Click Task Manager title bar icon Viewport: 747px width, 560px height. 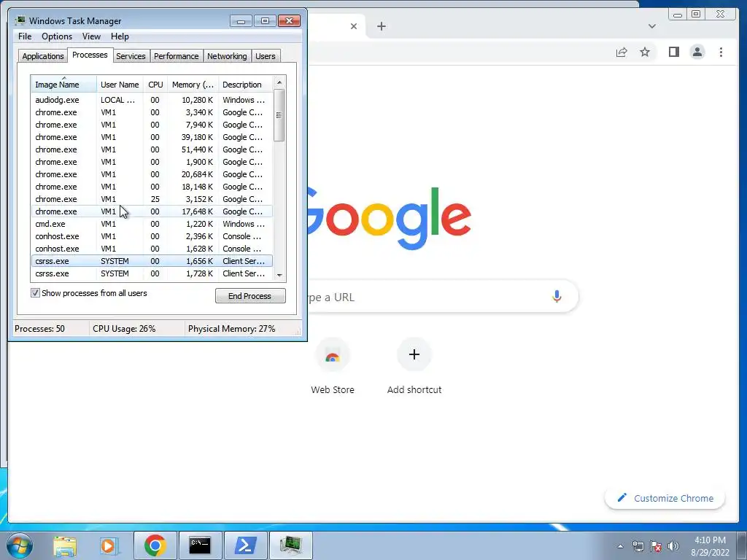coord(20,21)
